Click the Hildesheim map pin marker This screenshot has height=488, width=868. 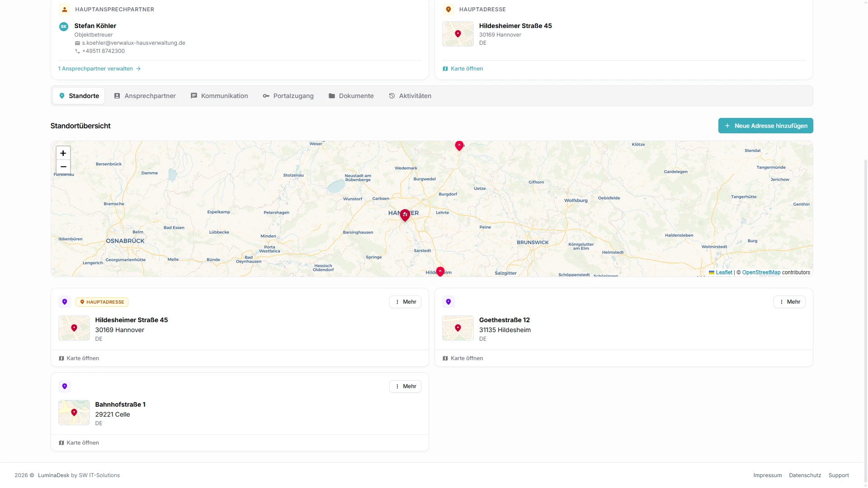[x=440, y=272]
